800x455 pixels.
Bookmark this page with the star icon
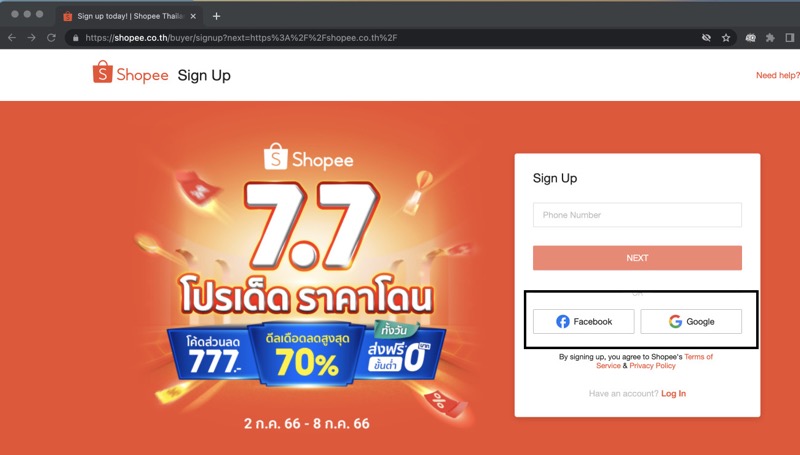click(x=726, y=38)
